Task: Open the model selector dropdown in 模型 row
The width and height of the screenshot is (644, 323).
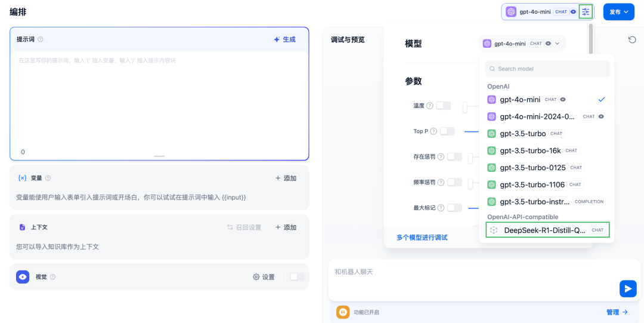Action: click(x=522, y=43)
